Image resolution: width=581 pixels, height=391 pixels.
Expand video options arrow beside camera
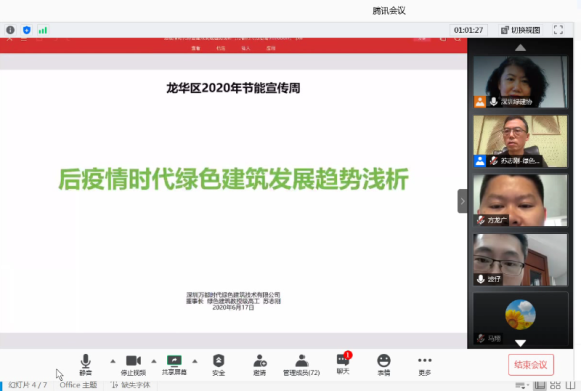[154, 361]
